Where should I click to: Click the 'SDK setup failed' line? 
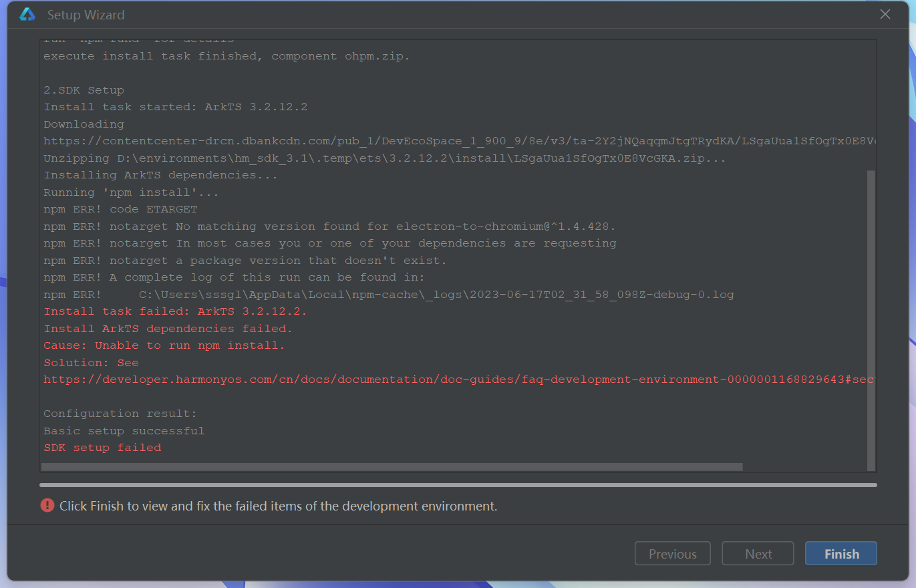pos(103,448)
